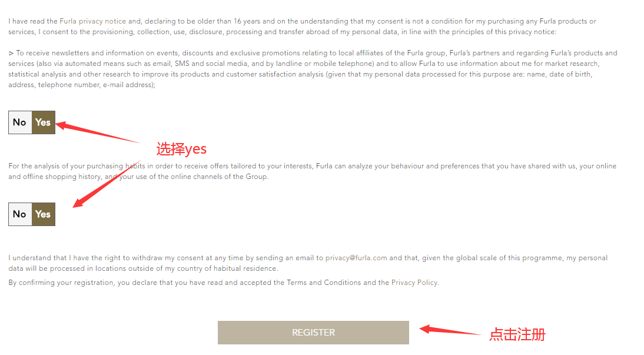Choose Yes for purchasing habits analysis consent
Screen dimensions: 644x355
click(43, 214)
